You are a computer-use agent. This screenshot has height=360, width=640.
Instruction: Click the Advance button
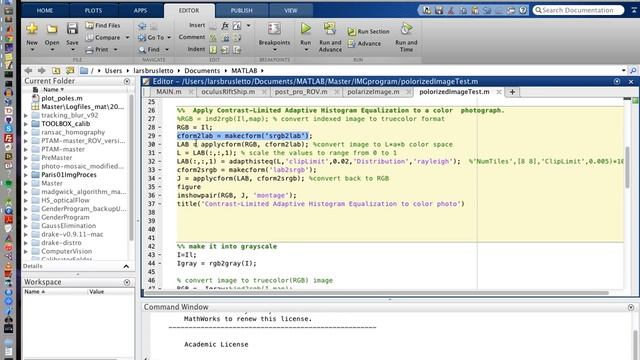point(364,44)
